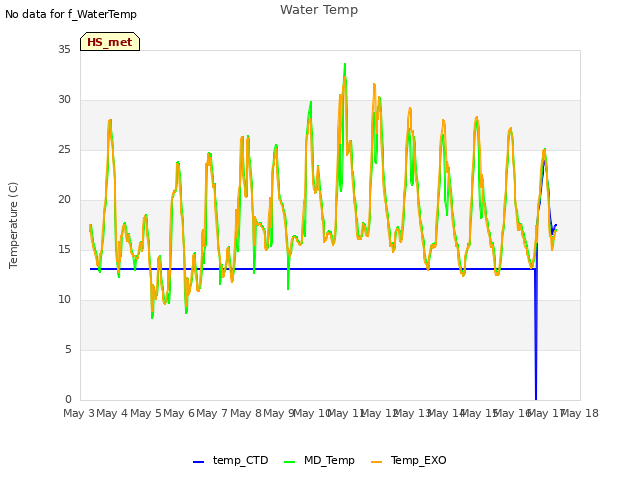The height and width of the screenshot is (480, 640).
Task: Click the 5 y-axis tick label
Action: 68,349
